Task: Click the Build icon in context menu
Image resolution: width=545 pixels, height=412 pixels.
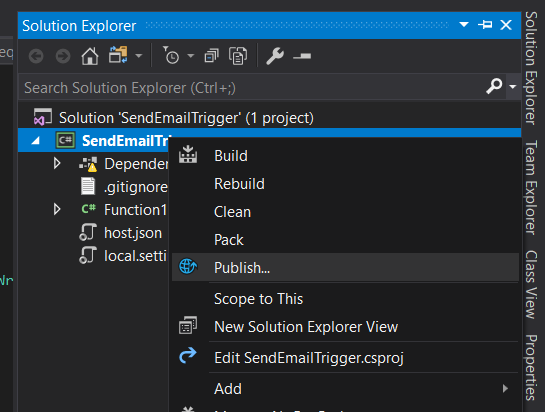Action: 188,154
